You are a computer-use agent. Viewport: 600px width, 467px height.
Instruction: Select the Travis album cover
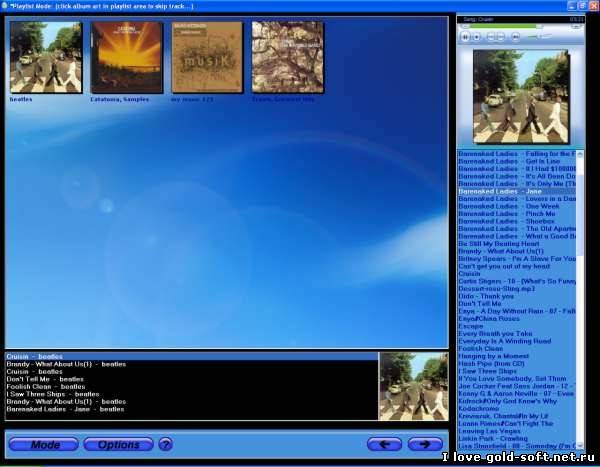(x=288, y=57)
